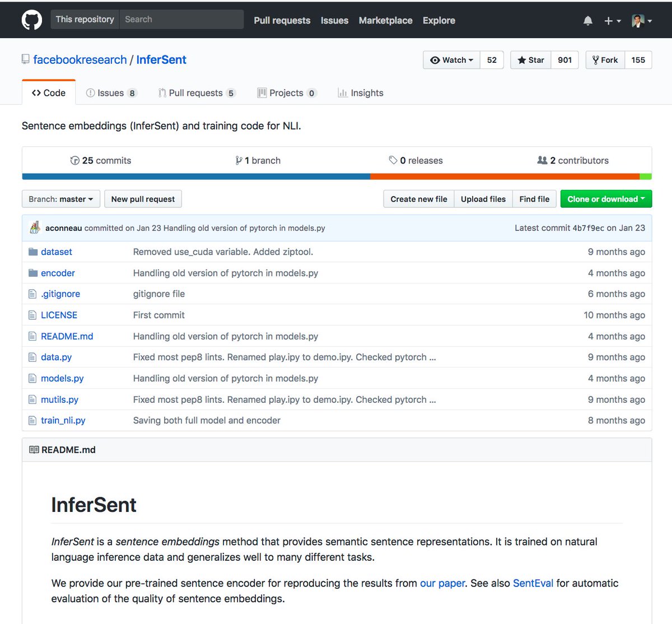Click the This repository search scope label
Image resolution: width=672 pixels, height=624 pixels.
click(x=85, y=19)
